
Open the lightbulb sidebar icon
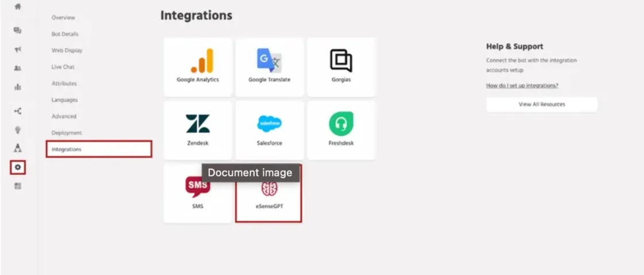(18, 130)
